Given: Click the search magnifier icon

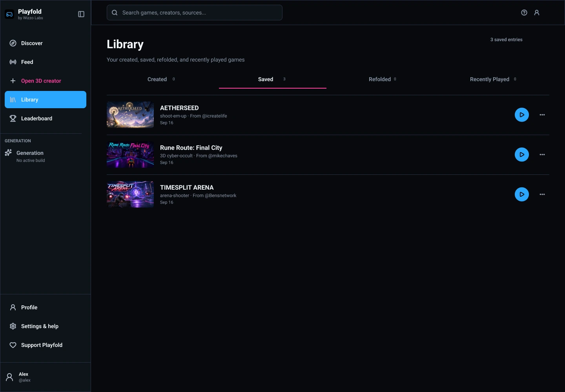Looking at the screenshot, I should pos(115,13).
